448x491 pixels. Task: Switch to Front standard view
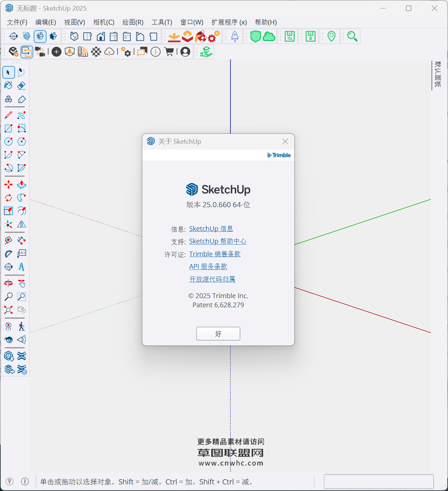(x=100, y=36)
